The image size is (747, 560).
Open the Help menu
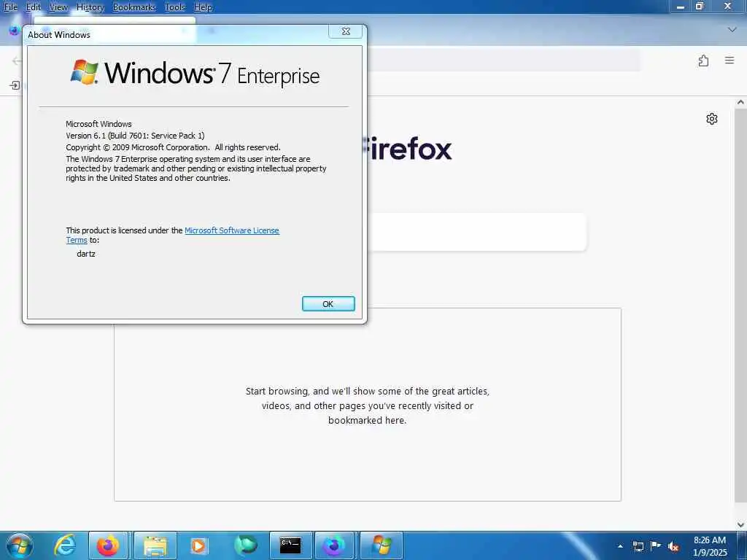(203, 7)
